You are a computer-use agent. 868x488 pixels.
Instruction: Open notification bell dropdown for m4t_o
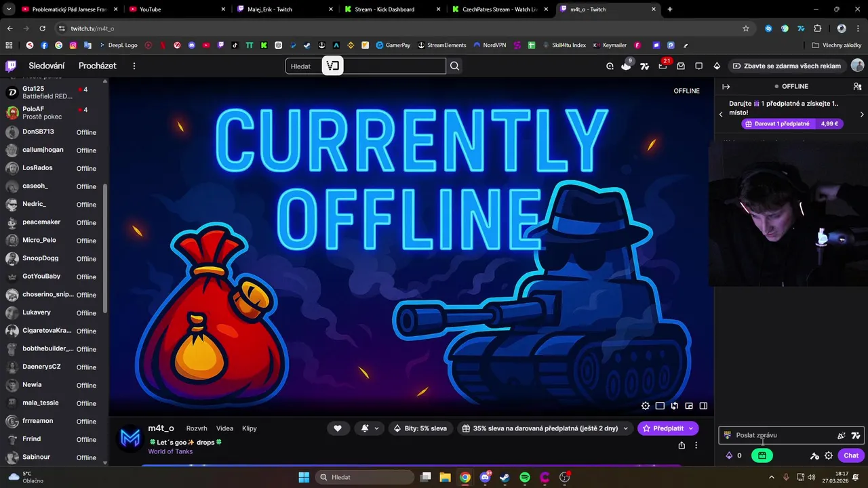pos(370,428)
